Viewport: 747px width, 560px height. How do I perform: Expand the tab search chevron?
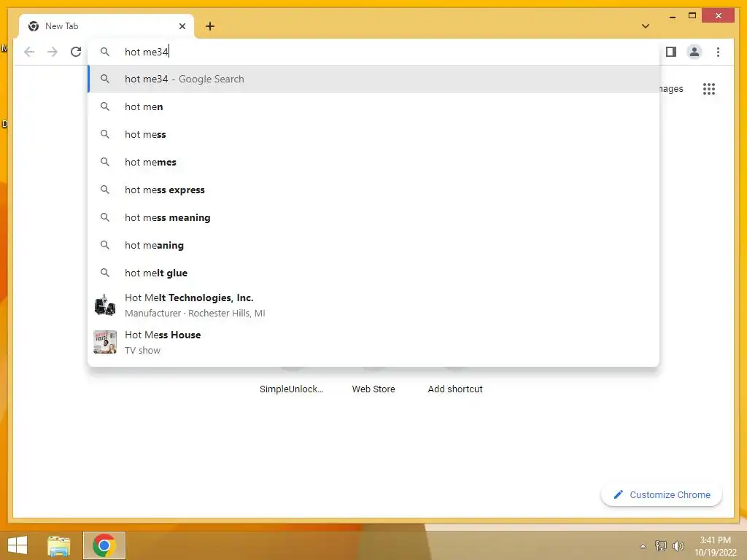646,26
